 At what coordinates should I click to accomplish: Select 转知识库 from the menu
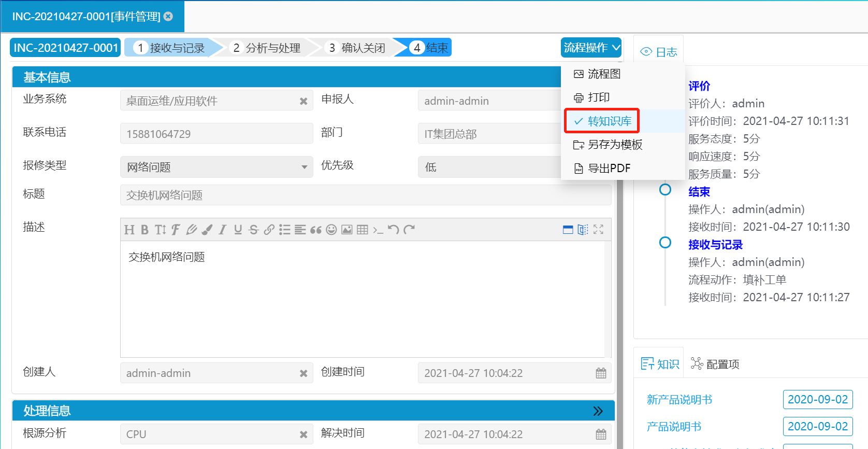[609, 121]
